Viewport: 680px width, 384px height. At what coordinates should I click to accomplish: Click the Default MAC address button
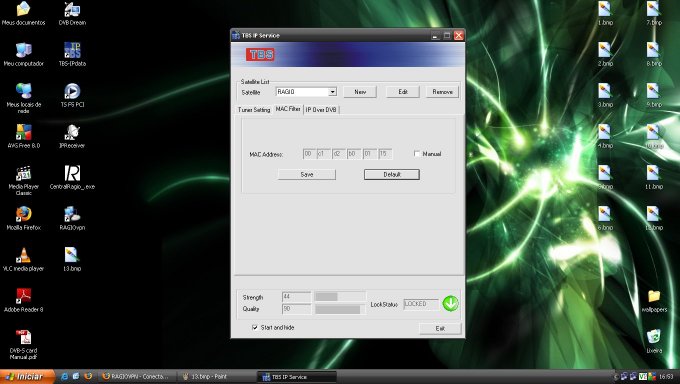392,174
